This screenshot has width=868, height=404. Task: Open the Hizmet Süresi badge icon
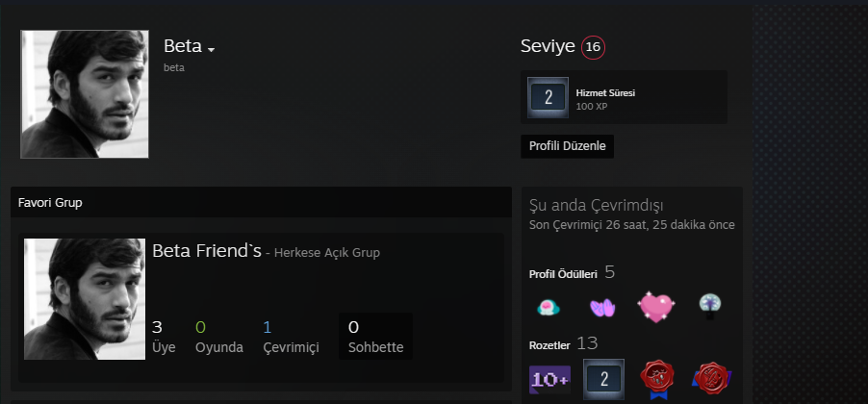(549, 97)
